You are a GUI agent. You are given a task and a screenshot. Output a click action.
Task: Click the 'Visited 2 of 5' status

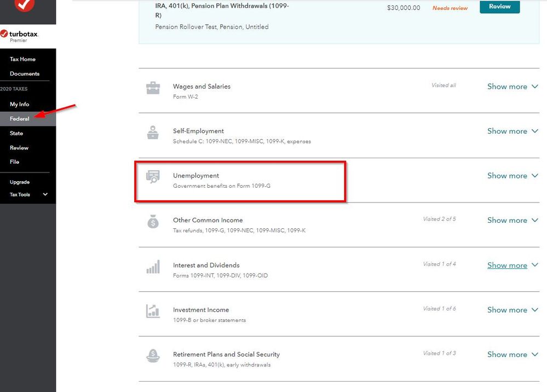(440, 219)
